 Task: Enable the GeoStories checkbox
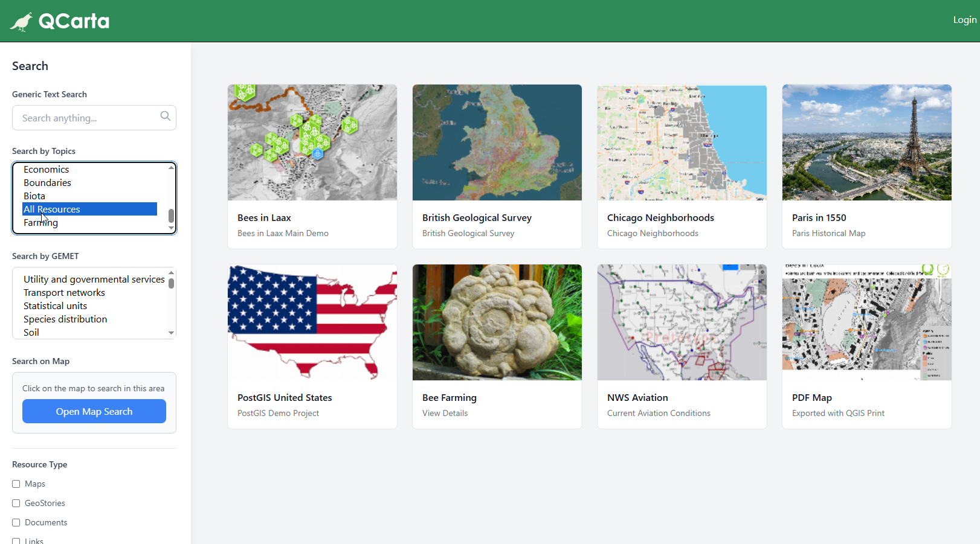tap(16, 504)
